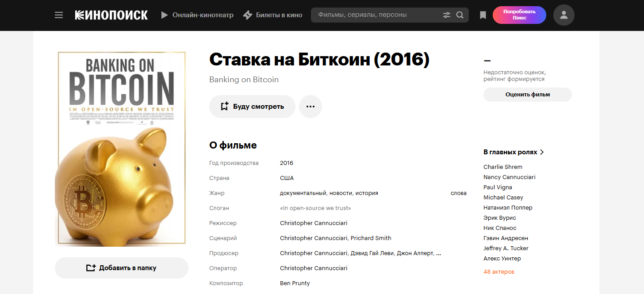
Task: Click country США link
Action: pyautogui.click(x=287, y=178)
